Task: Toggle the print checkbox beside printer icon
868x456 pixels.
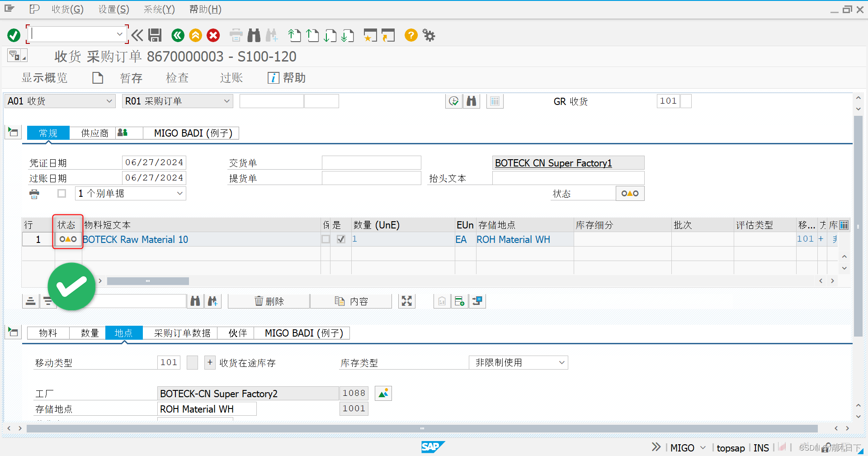Action: (62, 194)
